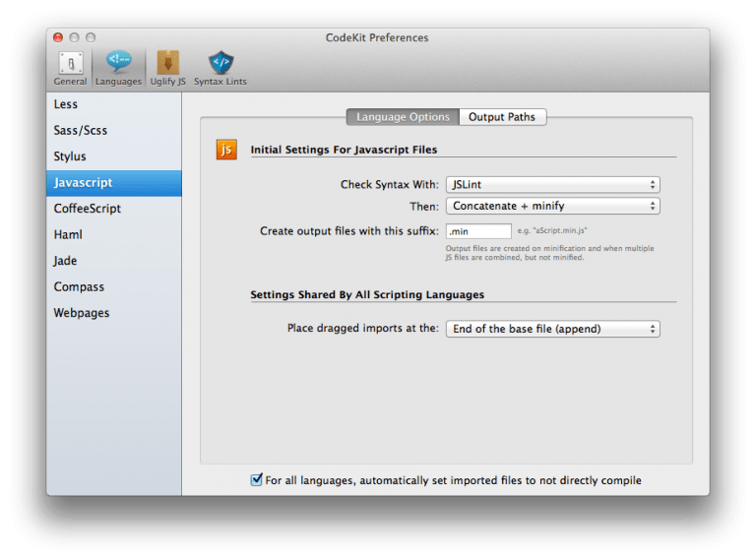Zoom the CodeKit Preferences window

[91, 37]
